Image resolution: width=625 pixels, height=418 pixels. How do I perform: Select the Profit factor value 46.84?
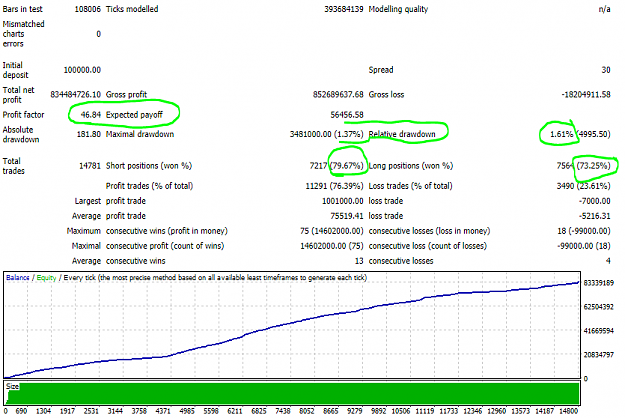pyautogui.click(x=90, y=115)
